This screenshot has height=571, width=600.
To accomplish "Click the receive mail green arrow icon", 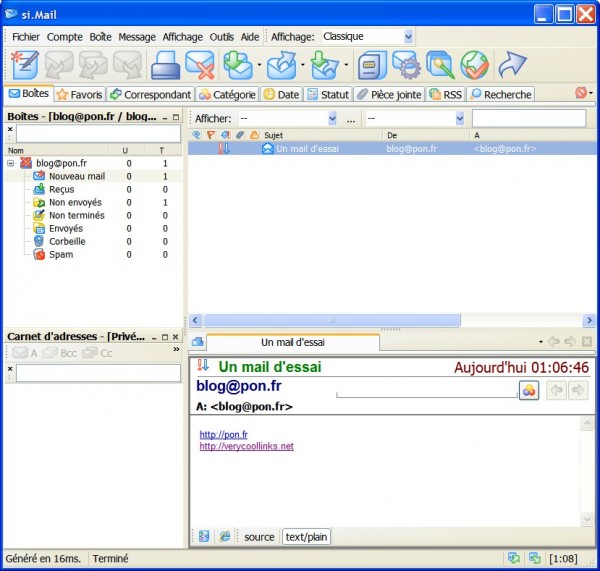I will [x=238, y=65].
